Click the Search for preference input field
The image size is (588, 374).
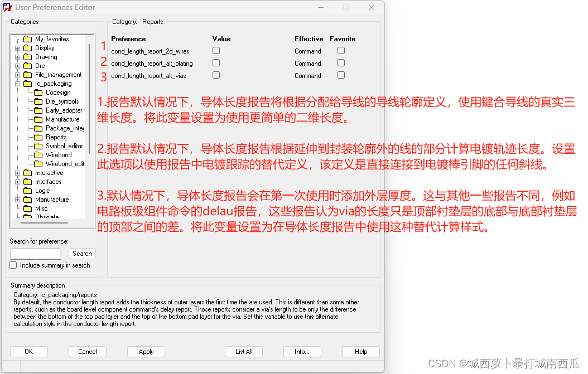click(36, 254)
